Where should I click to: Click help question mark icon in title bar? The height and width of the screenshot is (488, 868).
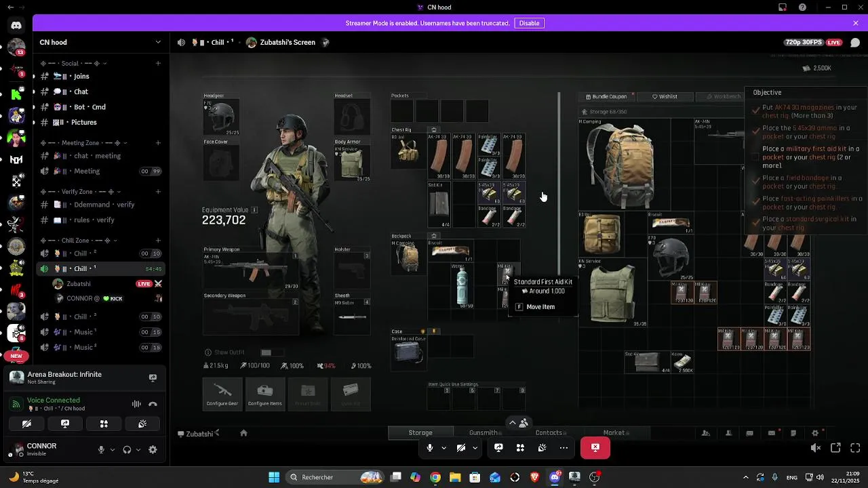tap(803, 7)
